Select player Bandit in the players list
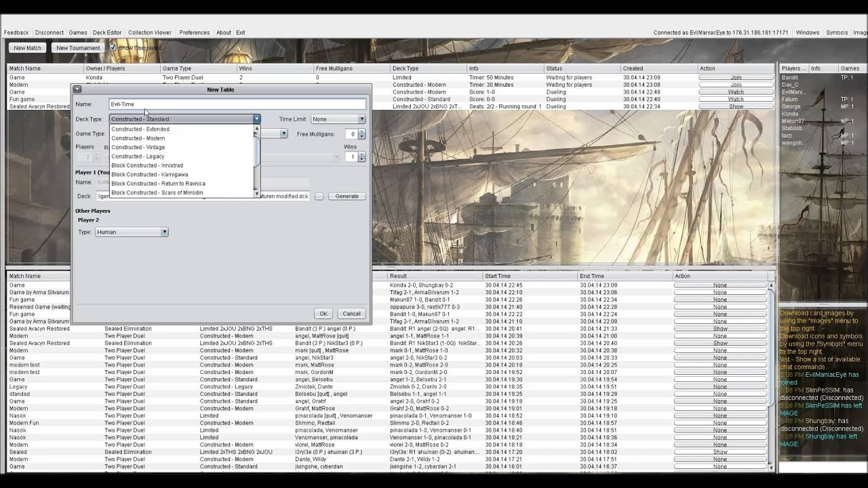Image resolution: width=868 pixels, height=488 pixels. pos(790,78)
